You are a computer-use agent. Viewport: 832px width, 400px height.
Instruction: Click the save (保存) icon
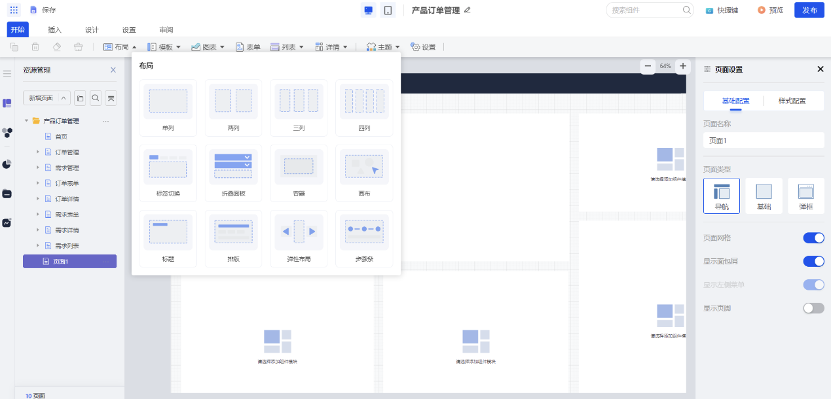(x=33, y=10)
